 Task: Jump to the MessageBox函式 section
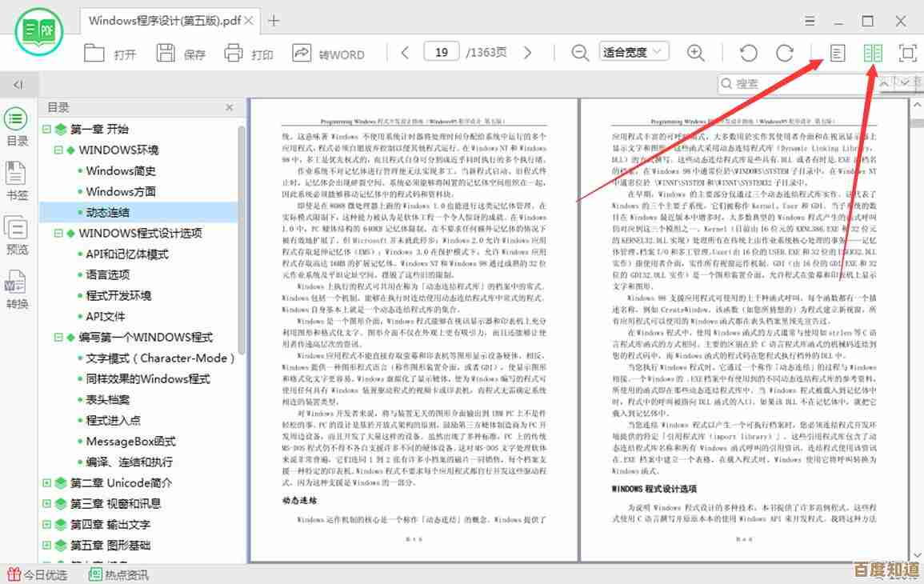click(x=130, y=441)
